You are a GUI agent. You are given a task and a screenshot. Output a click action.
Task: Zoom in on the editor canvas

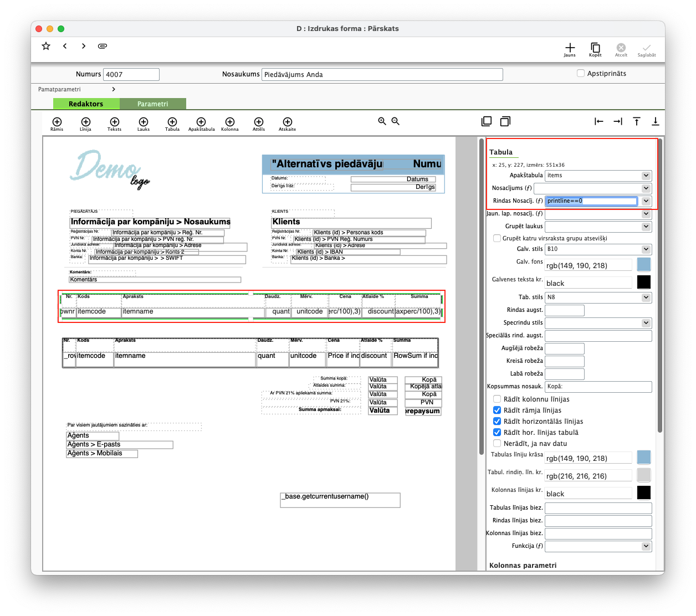click(x=382, y=121)
